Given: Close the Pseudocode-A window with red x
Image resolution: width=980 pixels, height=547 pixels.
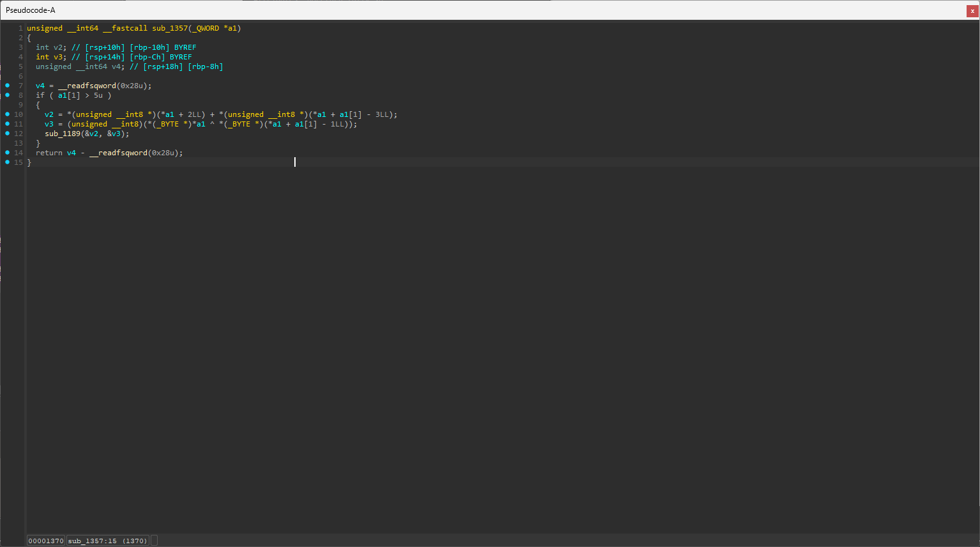Looking at the screenshot, I should point(972,10).
